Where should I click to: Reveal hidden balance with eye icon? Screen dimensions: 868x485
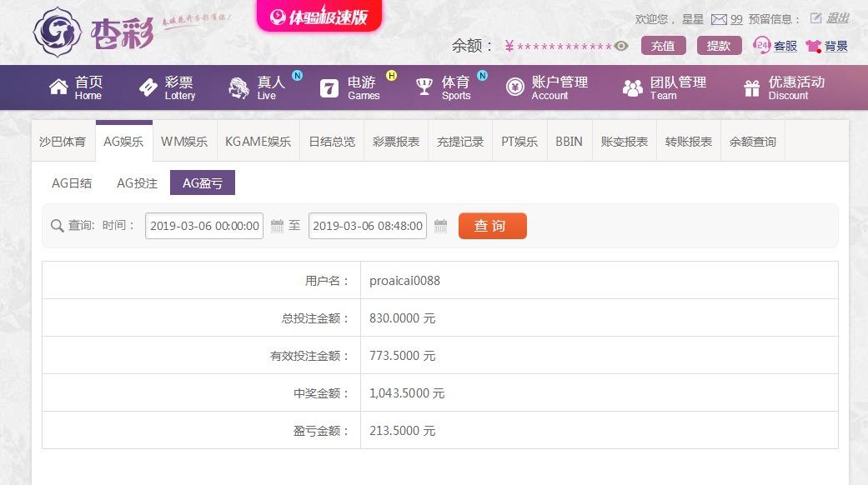pos(621,46)
